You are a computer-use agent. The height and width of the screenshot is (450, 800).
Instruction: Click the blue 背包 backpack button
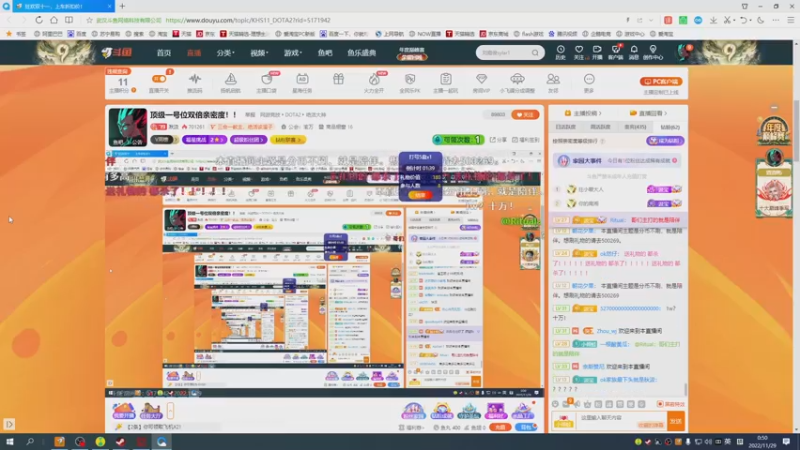527,427
